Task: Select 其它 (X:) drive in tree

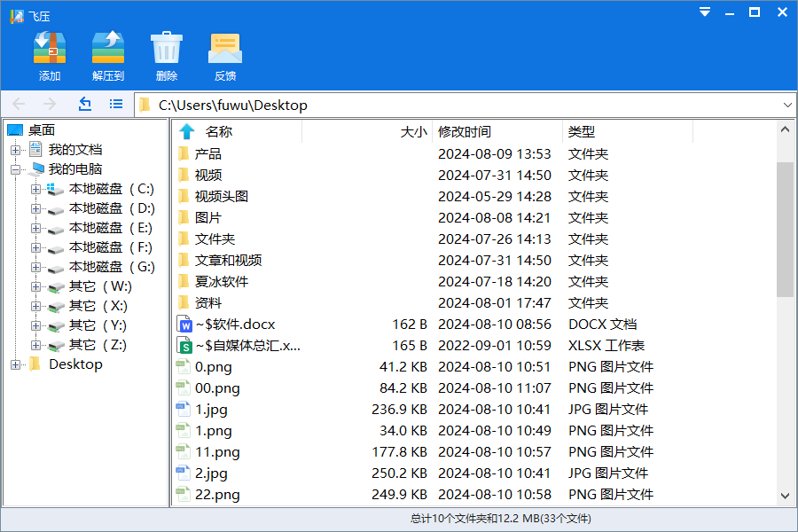Action: (x=98, y=306)
